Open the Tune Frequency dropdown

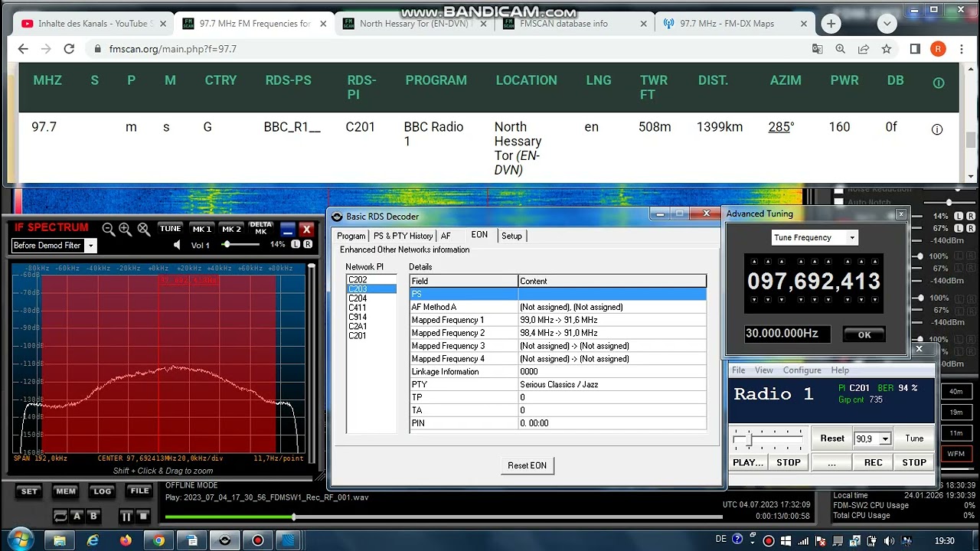[814, 237]
